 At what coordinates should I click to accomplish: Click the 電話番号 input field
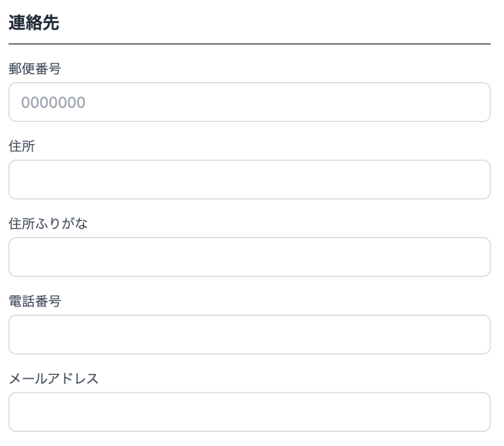tap(250, 334)
